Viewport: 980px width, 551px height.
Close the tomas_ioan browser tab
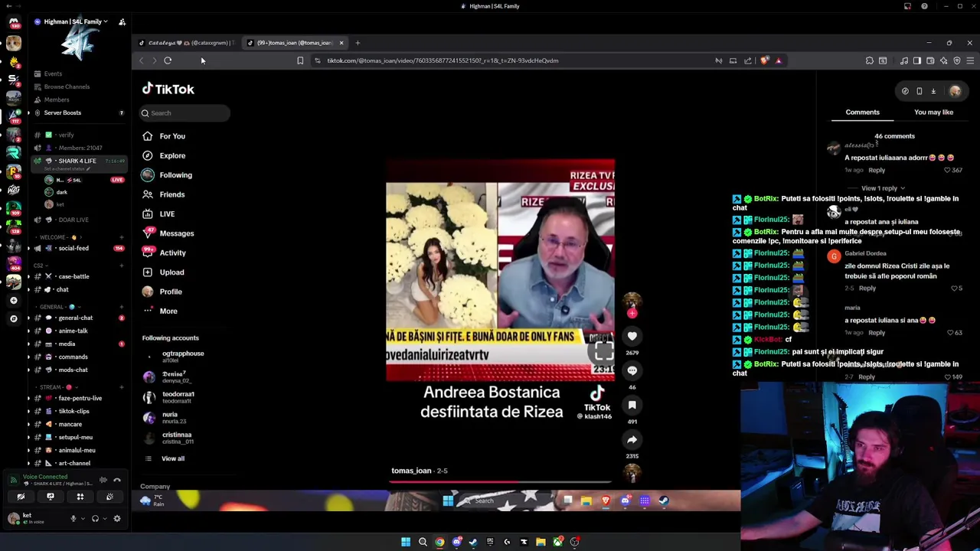341,43
